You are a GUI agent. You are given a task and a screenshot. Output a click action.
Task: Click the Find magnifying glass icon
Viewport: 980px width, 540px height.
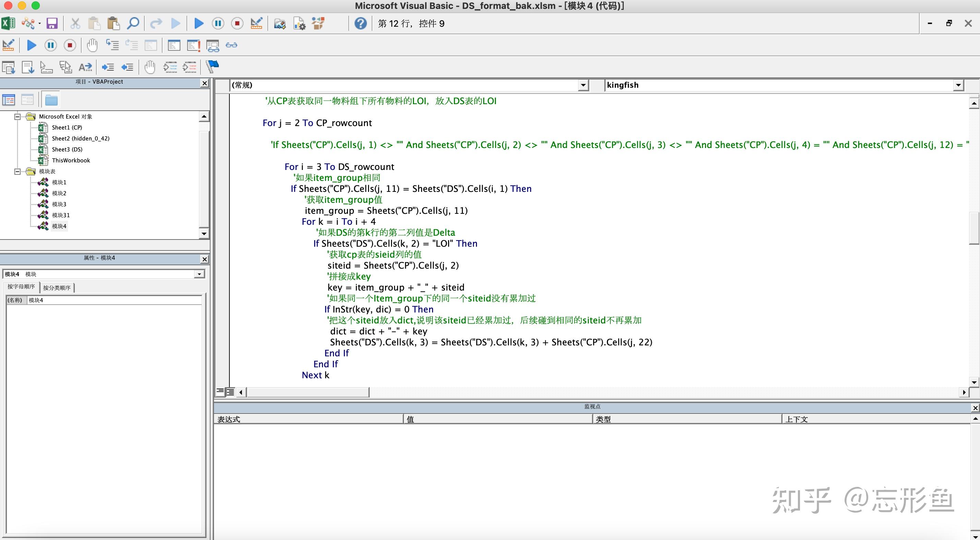coord(133,24)
